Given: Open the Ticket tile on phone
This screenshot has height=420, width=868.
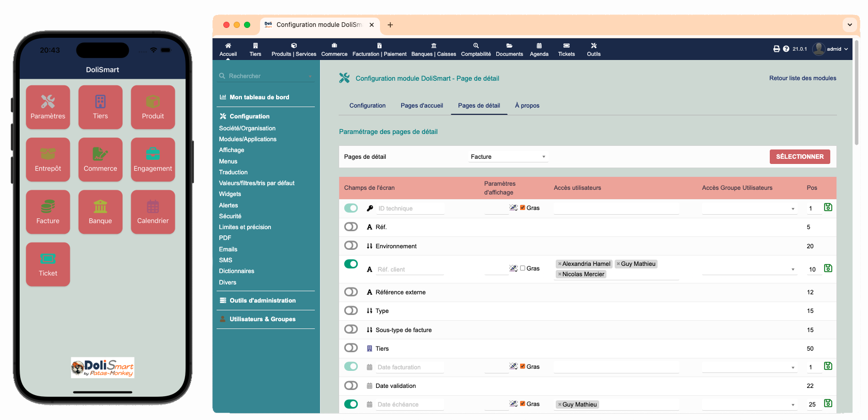Looking at the screenshot, I should (x=48, y=264).
